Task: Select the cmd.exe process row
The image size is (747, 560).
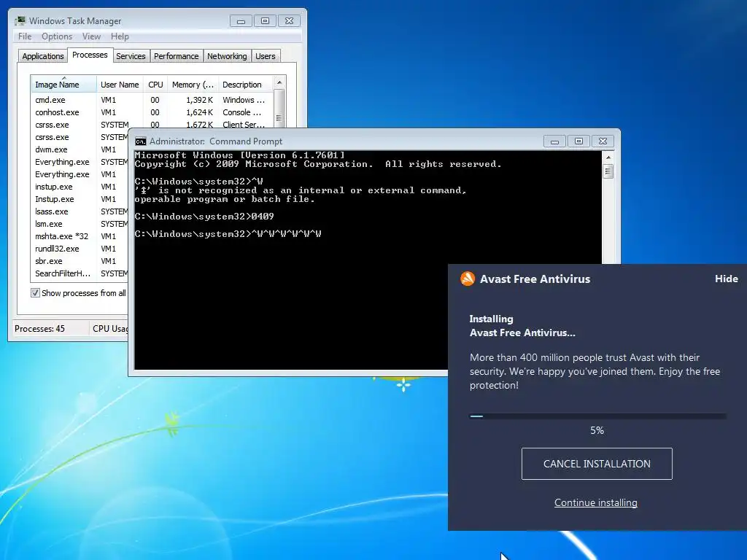Action: coord(152,100)
